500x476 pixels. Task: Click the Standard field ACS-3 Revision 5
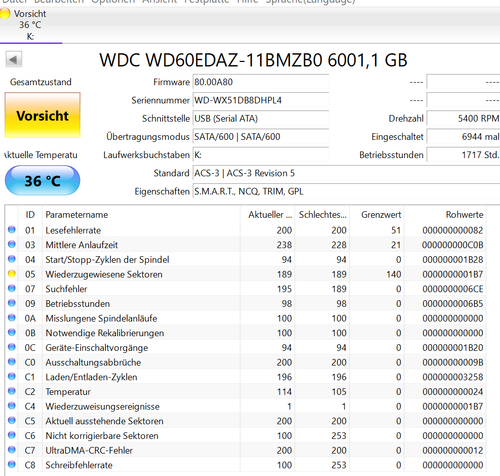click(x=346, y=173)
